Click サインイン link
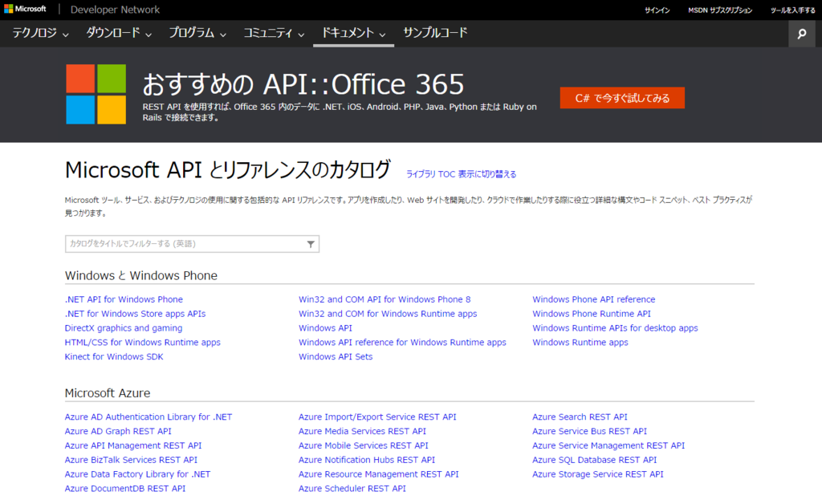The image size is (822, 504). [x=657, y=10]
